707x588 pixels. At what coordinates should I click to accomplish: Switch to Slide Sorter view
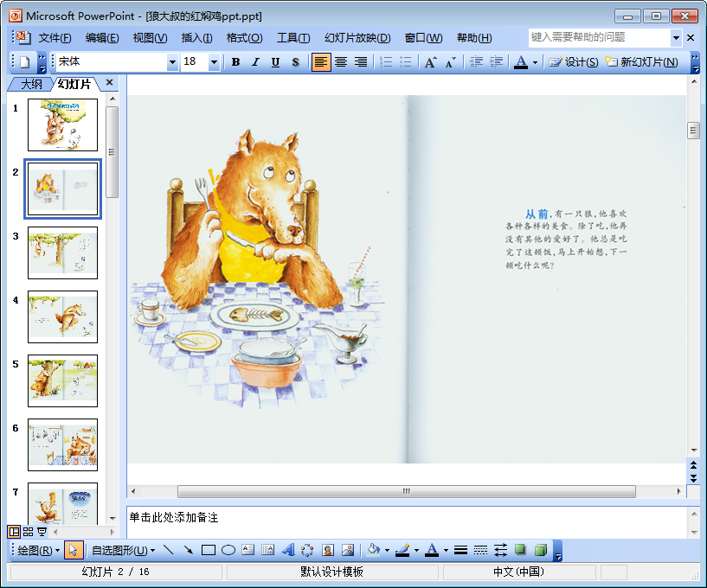[28, 532]
